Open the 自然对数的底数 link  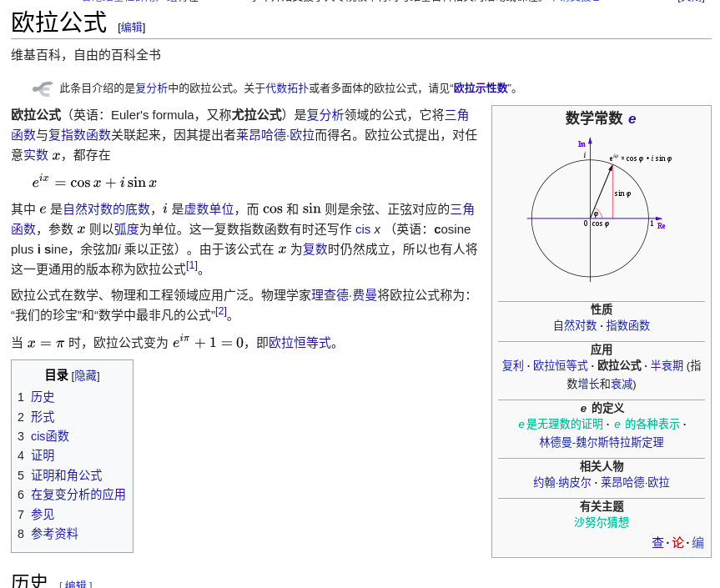coord(107,209)
